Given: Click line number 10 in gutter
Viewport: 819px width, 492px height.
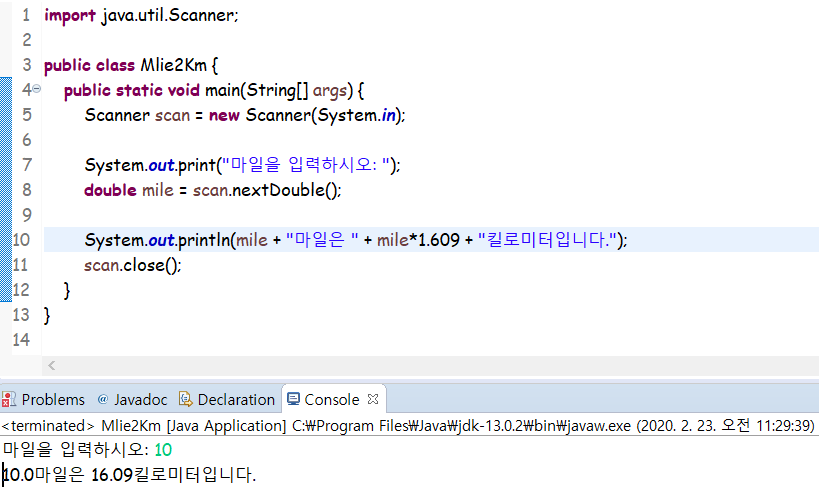Looking at the screenshot, I should pyautogui.click(x=21, y=240).
